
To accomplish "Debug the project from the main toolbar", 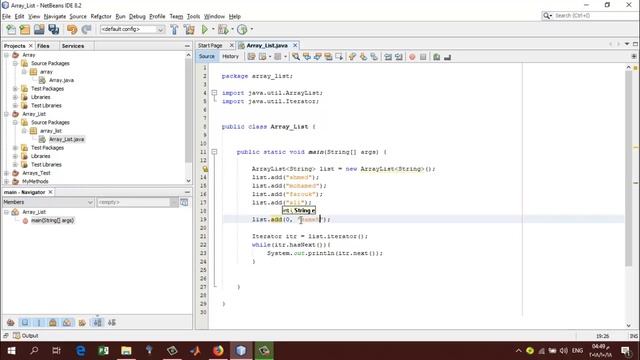I will [x=223, y=29].
